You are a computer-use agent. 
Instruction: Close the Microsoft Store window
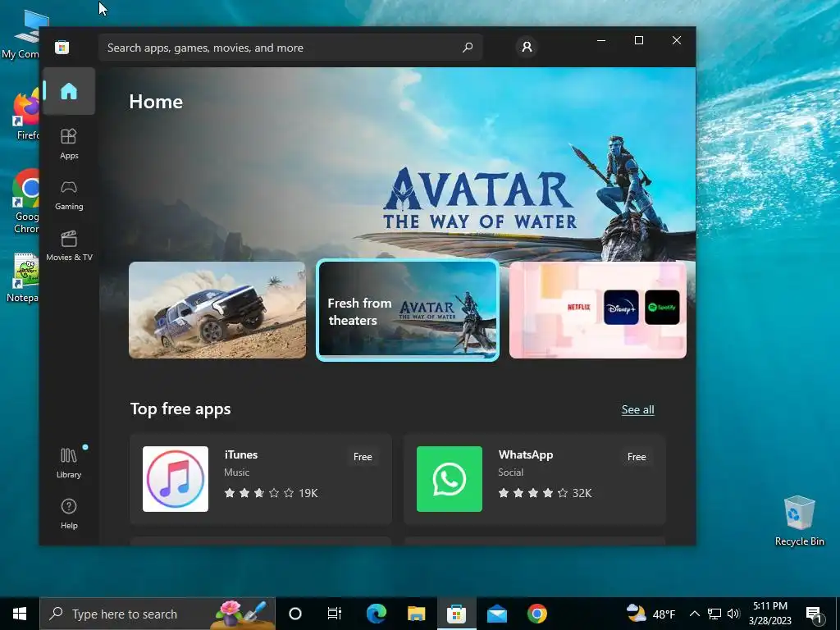[x=677, y=40]
